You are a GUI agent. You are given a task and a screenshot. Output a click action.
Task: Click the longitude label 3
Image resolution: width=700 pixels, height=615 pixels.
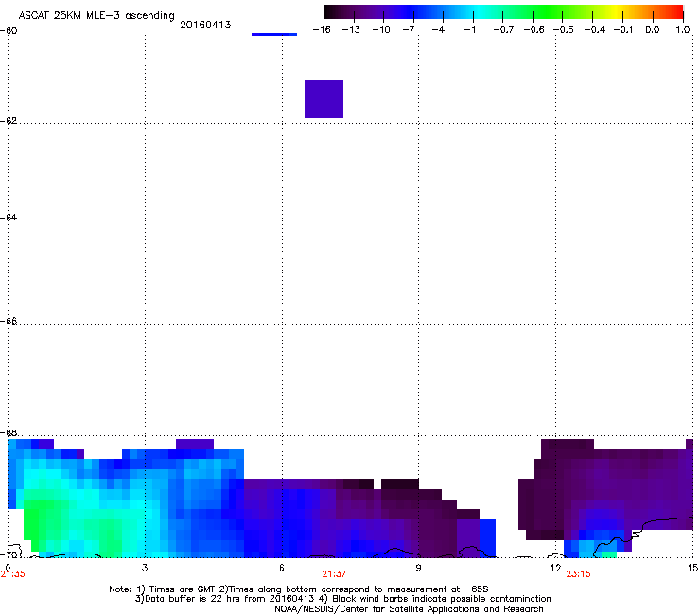(145, 568)
